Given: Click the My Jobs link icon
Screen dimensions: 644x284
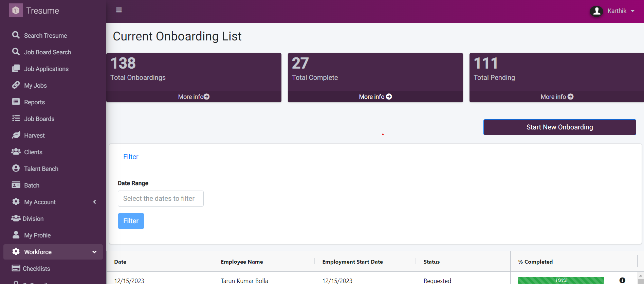Looking at the screenshot, I should click(x=16, y=85).
